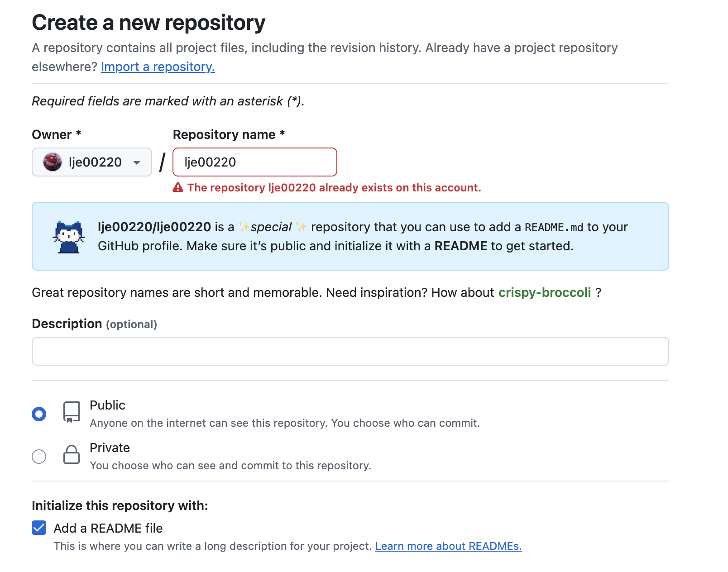Viewport: 728px width, 572px height.
Task: Click the red warning triangle icon
Action: pos(178,187)
